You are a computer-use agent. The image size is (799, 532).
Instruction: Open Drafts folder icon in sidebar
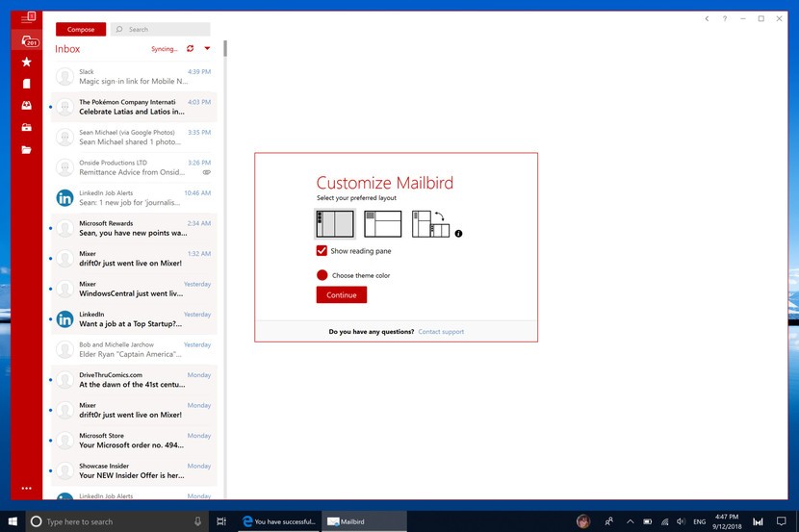(x=27, y=84)
